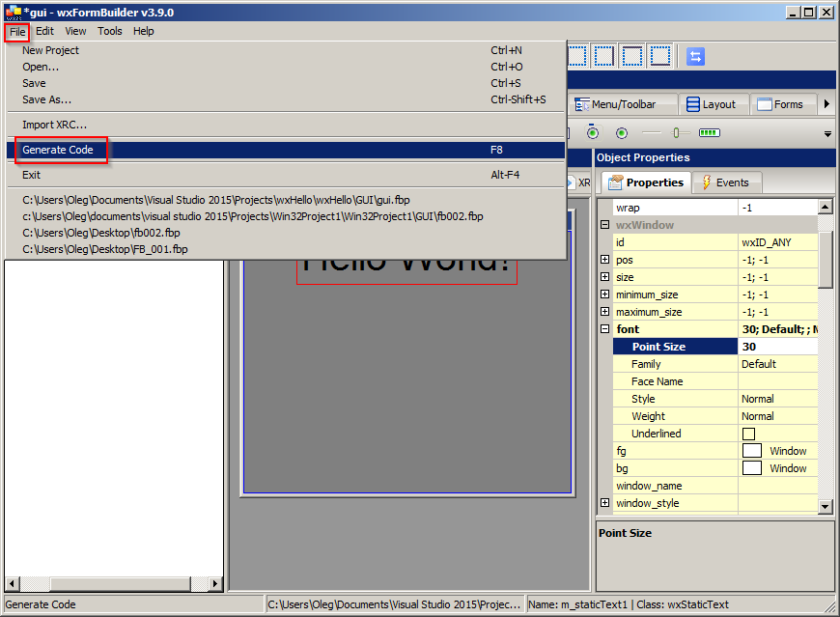This screenshot has width=840, height=617.
Task: Expand the pos property
Action: click(x=604, y=260)
